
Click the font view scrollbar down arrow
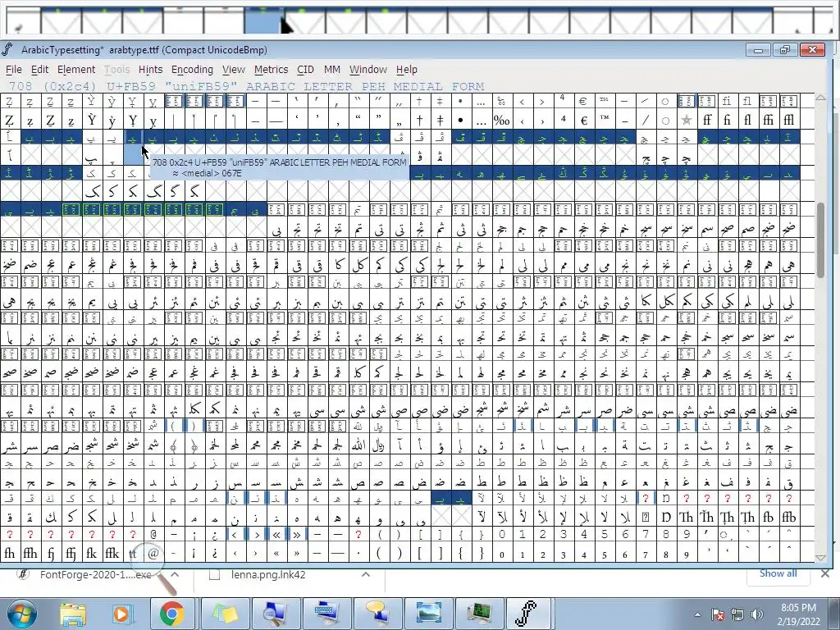(x=820, y=558)
